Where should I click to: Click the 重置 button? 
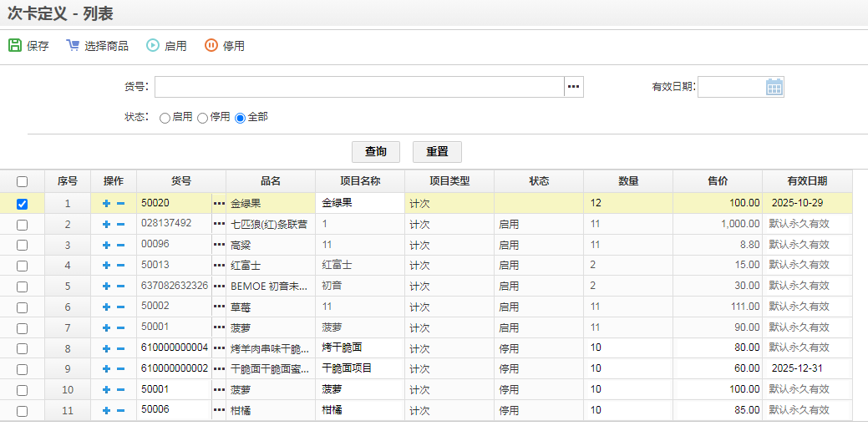[437, 151]
